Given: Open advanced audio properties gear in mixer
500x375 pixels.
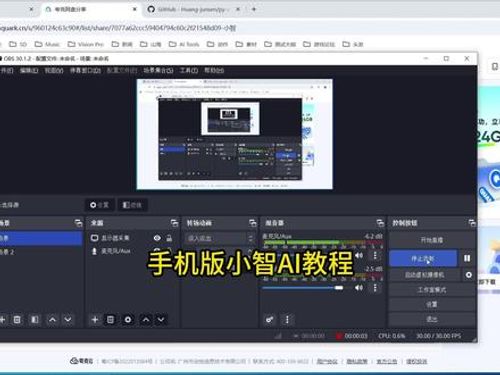Looking at the screenshot, I should (x=269, y=320).
